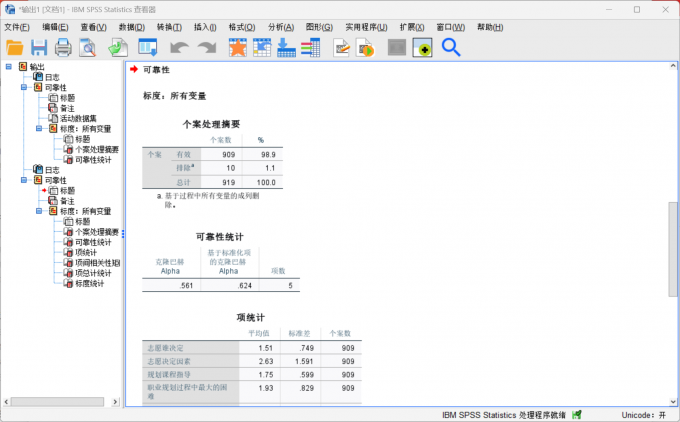
Task: Select 标题 item marked with red arrow
Action: pyautogui.click(x=67, y=190)
